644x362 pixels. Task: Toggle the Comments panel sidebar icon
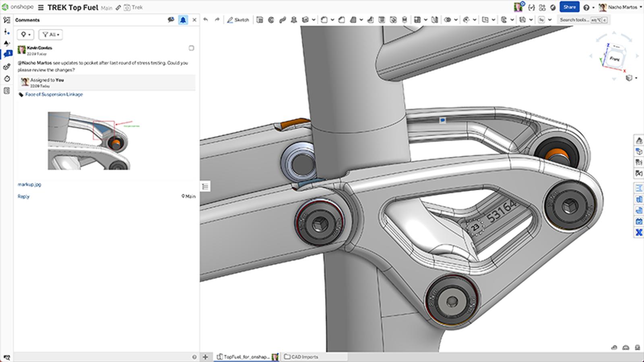tap(7, 54)
